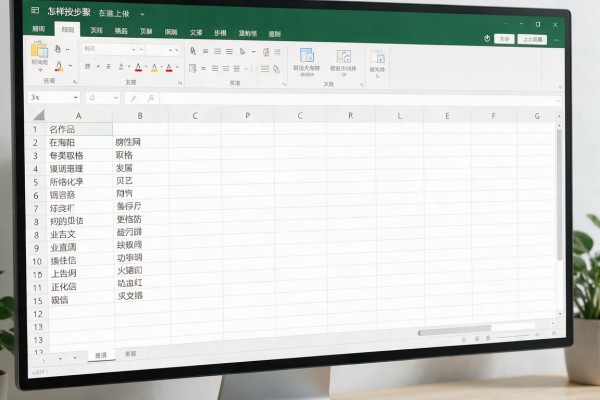Click the zoom slider in status bar
Viewport: 600px width, 400px height.
click(513, 336)
